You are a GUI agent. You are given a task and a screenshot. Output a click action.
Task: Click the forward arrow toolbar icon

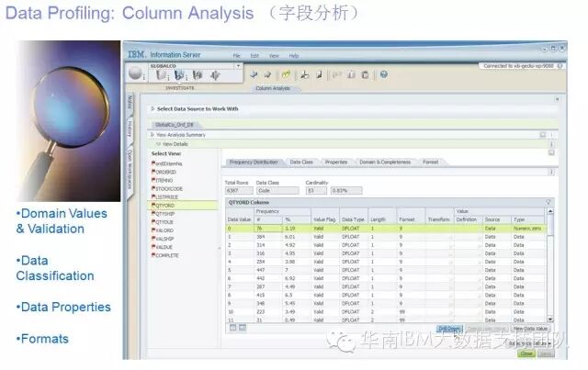(x=267, y=74)
